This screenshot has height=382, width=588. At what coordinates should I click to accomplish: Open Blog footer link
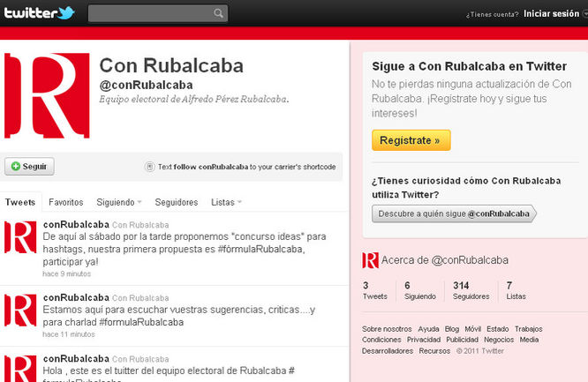click(x=452, y=329)
